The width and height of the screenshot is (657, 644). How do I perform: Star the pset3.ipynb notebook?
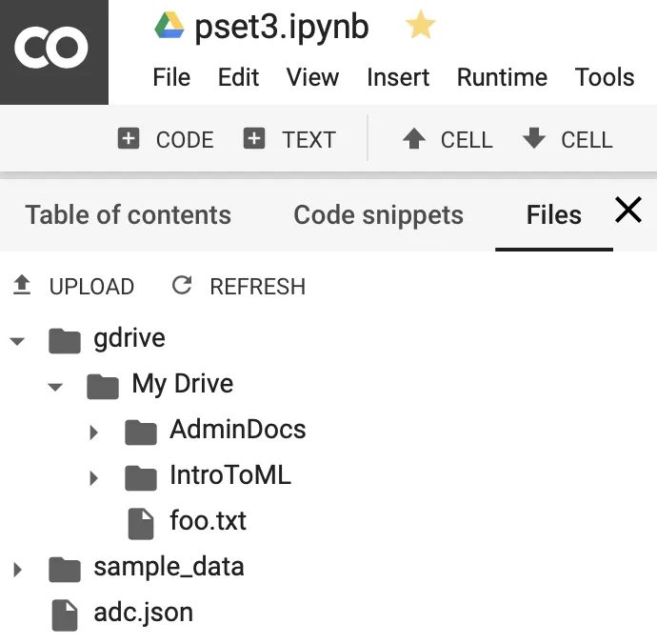pyautogui.click(x=420, y=27)
